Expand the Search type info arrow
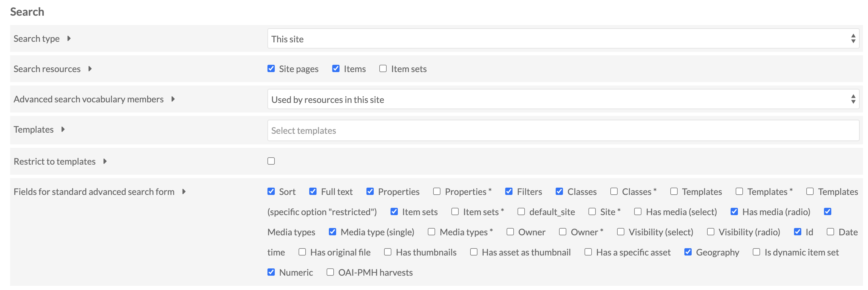 69,38
